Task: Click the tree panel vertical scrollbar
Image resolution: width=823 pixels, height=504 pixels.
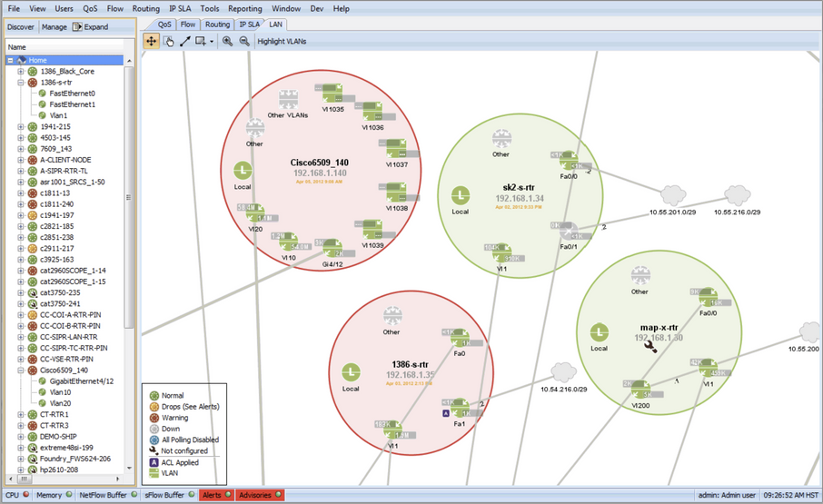Action: pos(129,197)
